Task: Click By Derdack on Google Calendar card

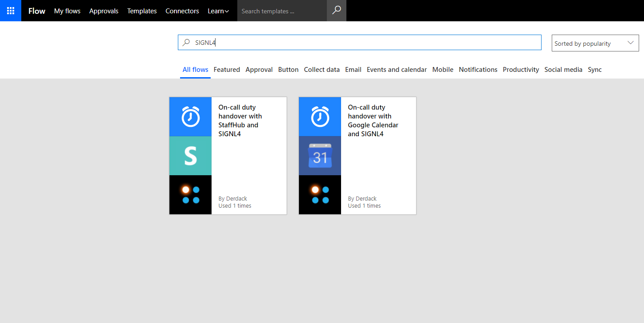Action: [x=362, y=199]
